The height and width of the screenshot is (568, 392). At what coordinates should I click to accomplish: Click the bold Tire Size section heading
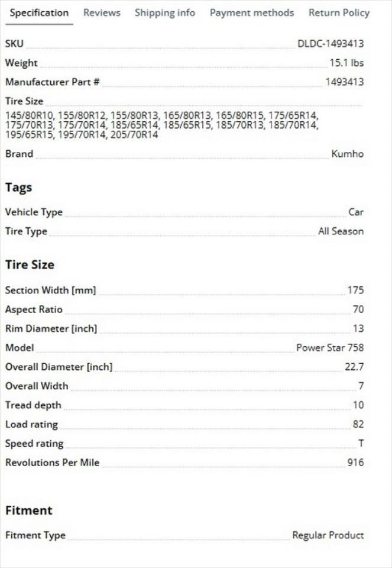click(x=30, y=265)
